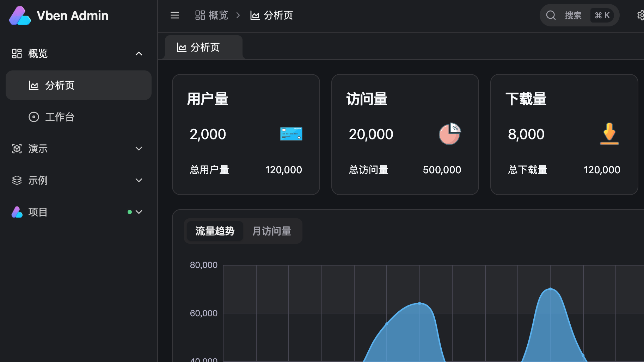Image resolution: width=644 pixels, height=362 pixels.
Task: Switch to the 分析页 page tab
Action: [x=204, y=47]
